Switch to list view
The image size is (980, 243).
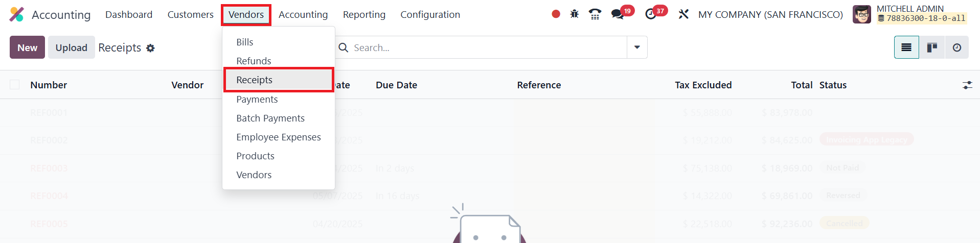(906, 47)
